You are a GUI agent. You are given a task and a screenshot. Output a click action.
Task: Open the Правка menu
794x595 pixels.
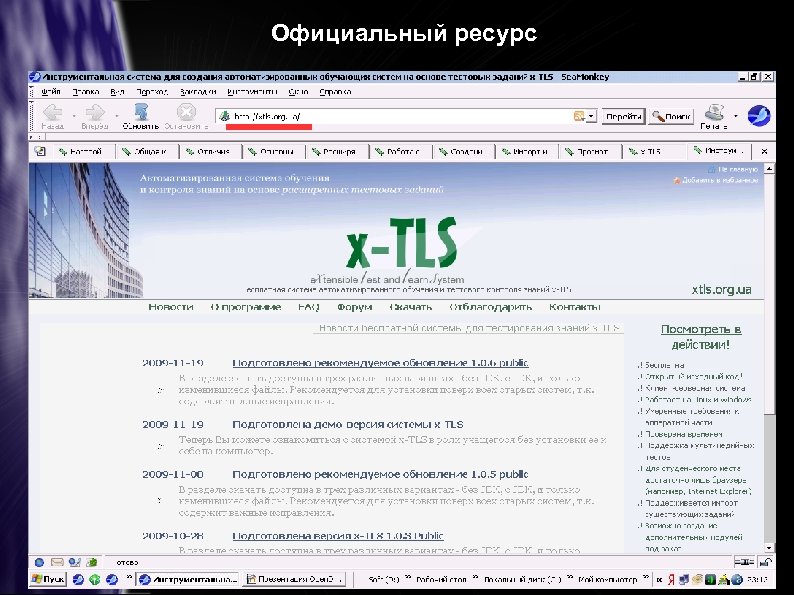click(x=86, y=92)
